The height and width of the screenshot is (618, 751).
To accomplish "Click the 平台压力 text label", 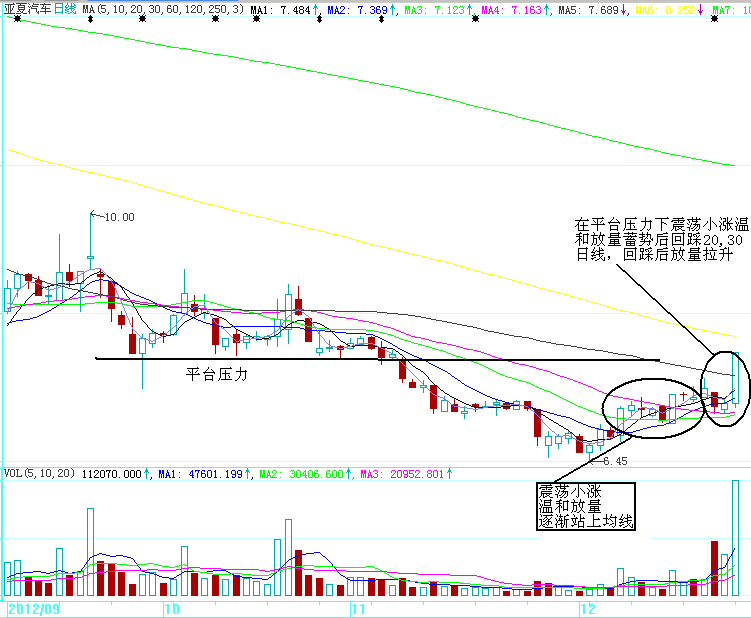I will [x=216, y=374].
